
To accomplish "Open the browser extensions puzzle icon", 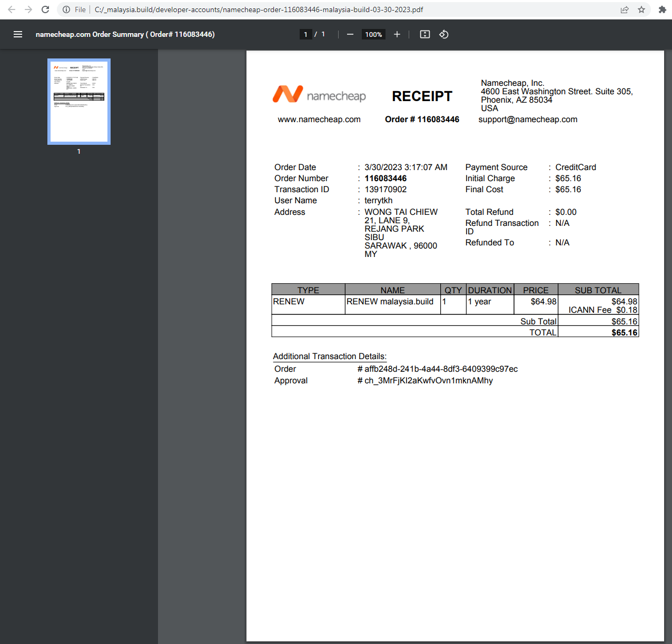I will [x=662, y=9].
